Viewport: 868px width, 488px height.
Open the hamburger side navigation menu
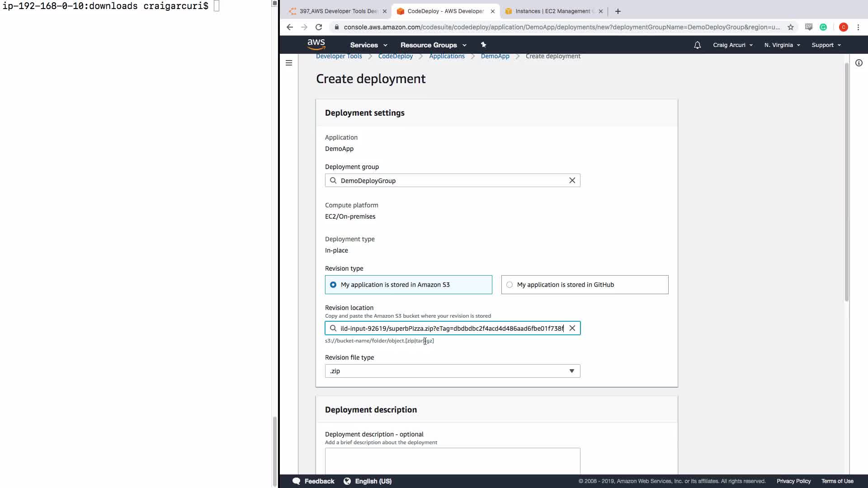289,63
